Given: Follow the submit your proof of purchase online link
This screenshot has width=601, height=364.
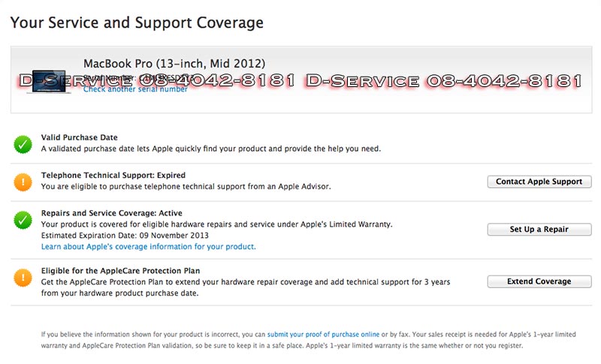Looking at the screenshot, I should pos(322,333).
